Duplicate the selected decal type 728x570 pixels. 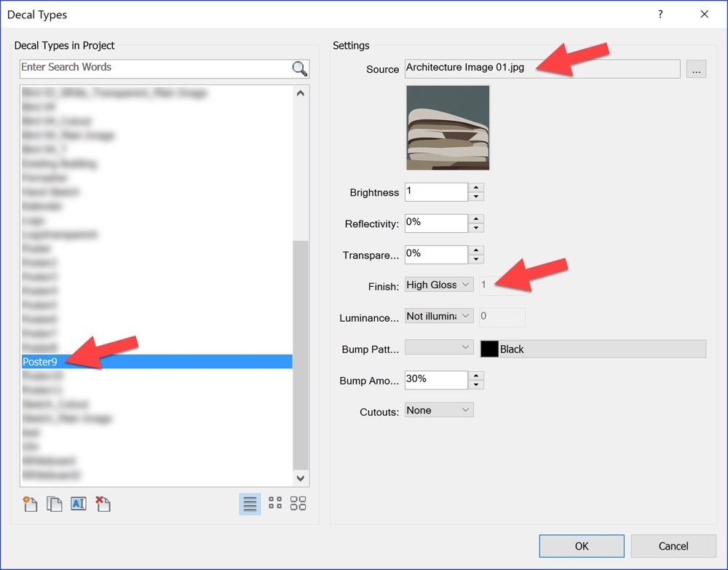point(54,503)
